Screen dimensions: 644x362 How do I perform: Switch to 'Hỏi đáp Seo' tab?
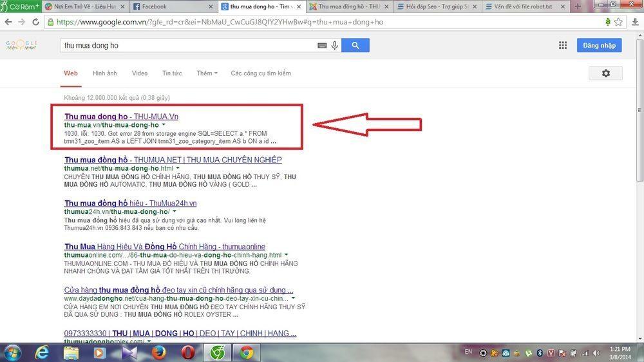pyautogui.click(x=437, y=6)
